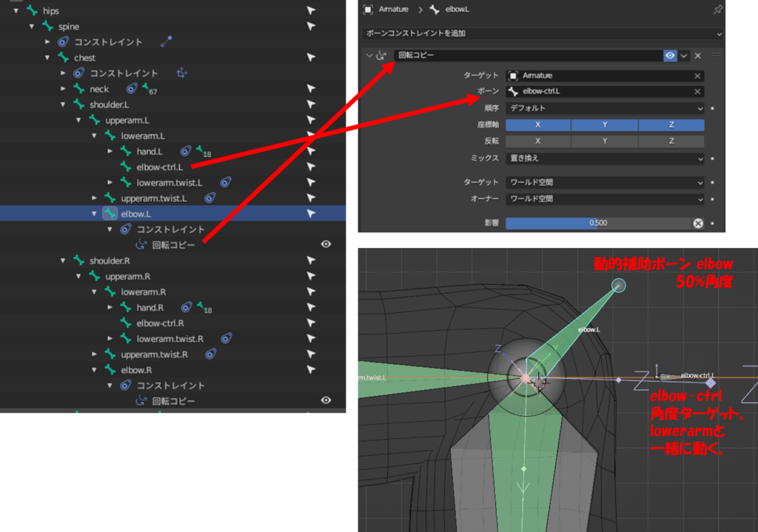Collapse the 回転コピー constraint panel
Screen dimensions: 758x532
click(x=370, y=55)
